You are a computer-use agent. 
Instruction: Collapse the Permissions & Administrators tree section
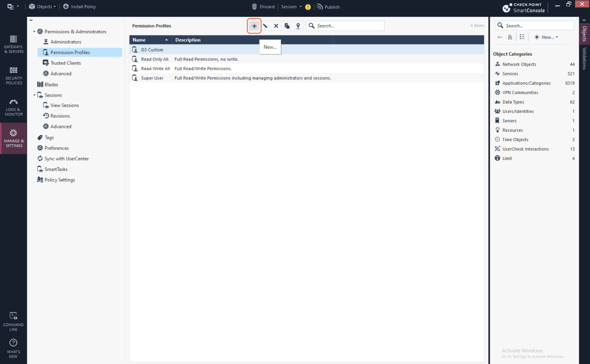click(34, 31)
